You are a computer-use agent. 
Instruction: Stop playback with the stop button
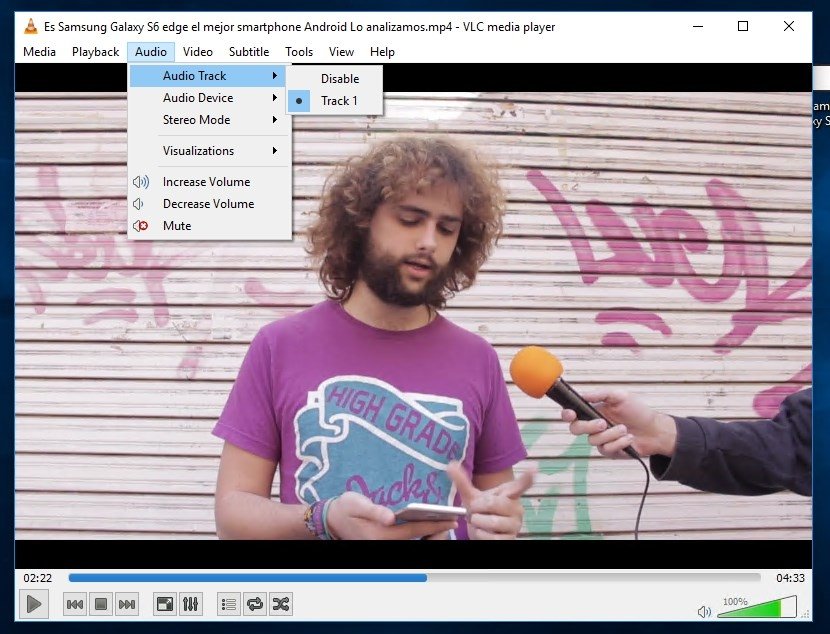[101, 604]
